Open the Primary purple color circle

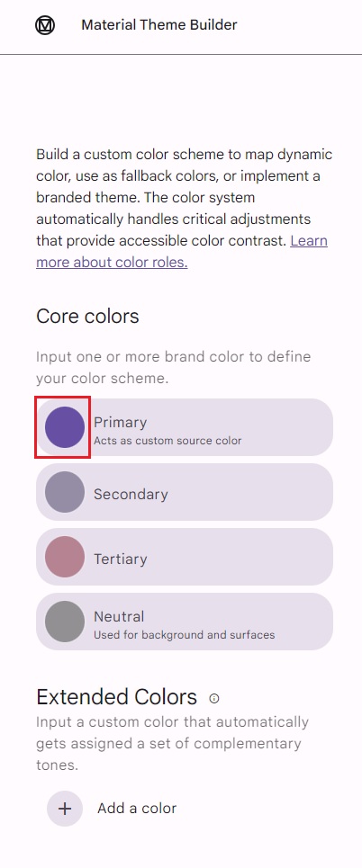coord(65,426)
